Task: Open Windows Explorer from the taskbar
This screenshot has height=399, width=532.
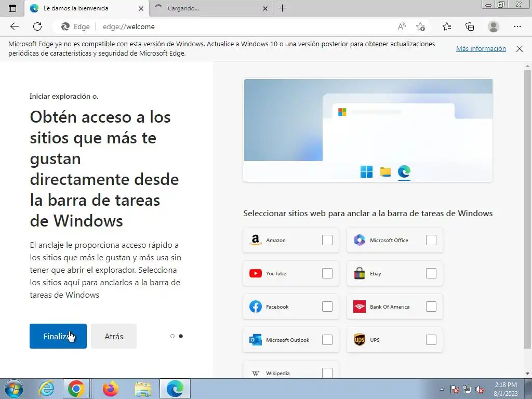Action: [x=143, y=389]
